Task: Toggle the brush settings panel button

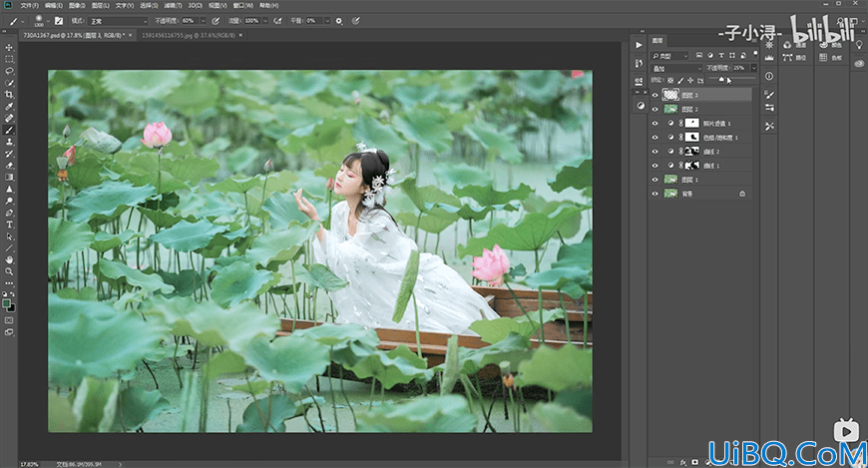Action: click(x=59, y=21)
